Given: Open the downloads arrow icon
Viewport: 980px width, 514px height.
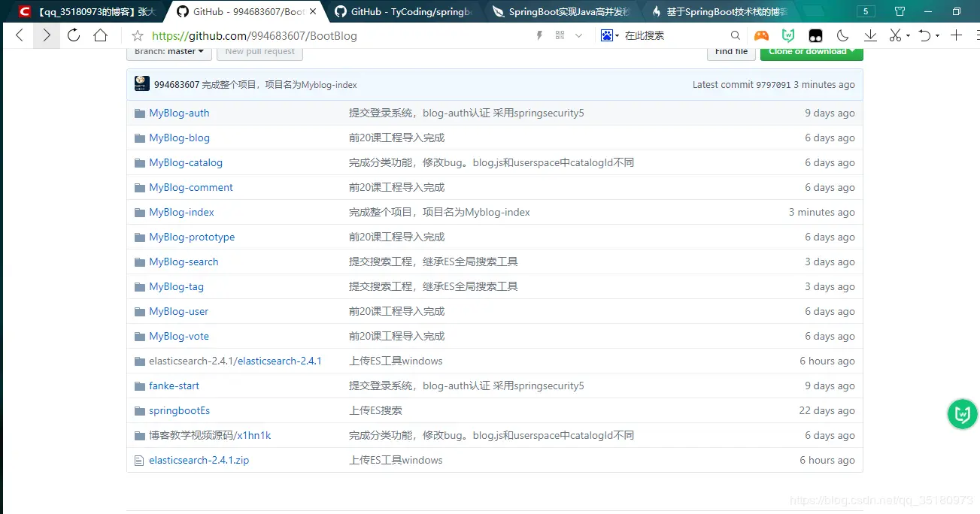Looking at the screenshot, I should point(870,35).
